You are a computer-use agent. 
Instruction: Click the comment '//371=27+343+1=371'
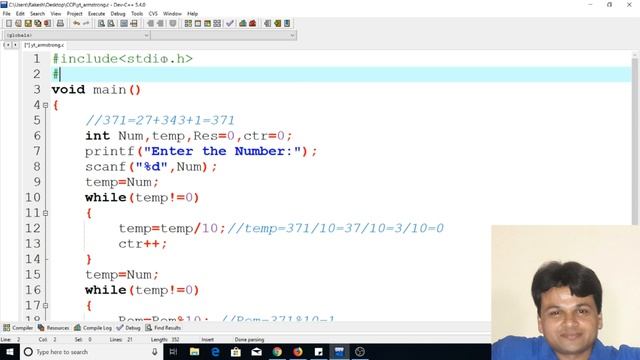pos(160,120)
